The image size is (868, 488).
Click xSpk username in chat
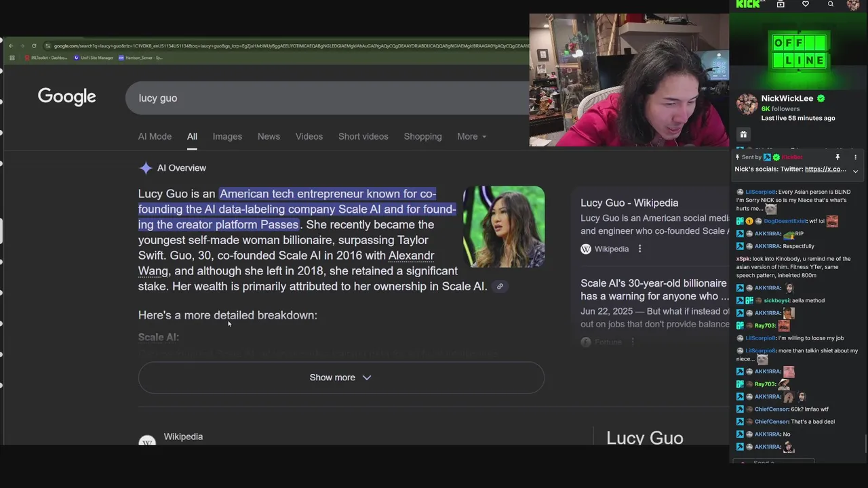[x=743, y=259]
